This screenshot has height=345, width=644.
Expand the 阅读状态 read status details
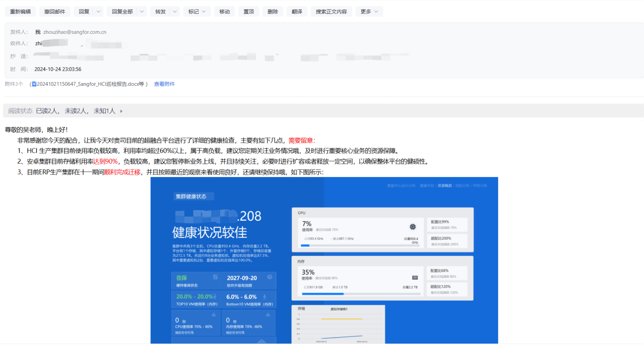[120, 111]
